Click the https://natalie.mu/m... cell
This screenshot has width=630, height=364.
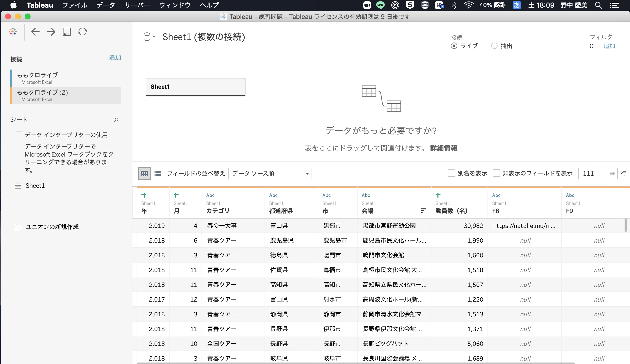click(524, 226)
